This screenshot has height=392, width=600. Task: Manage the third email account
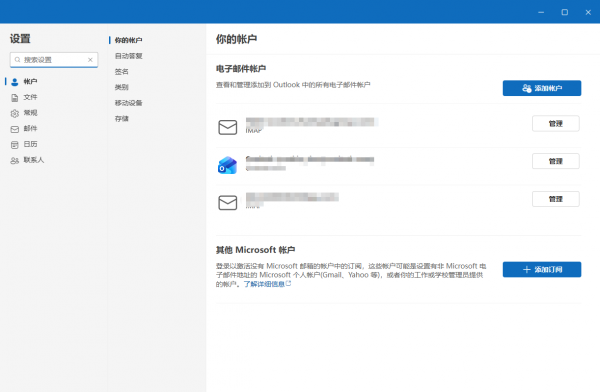556,199
